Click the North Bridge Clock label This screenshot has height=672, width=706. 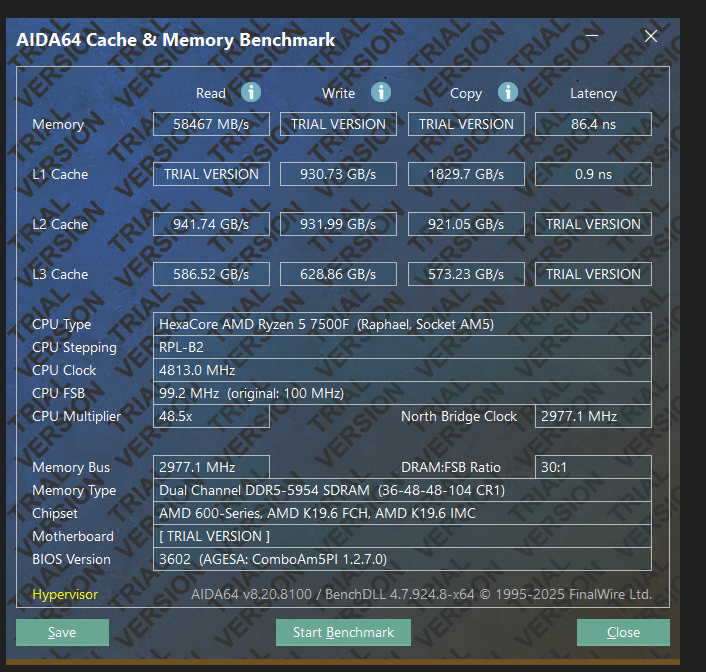click(459, 416)
